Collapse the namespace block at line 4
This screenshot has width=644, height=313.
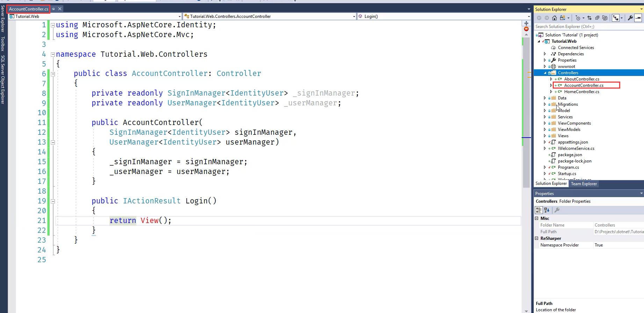click(53, 54)
